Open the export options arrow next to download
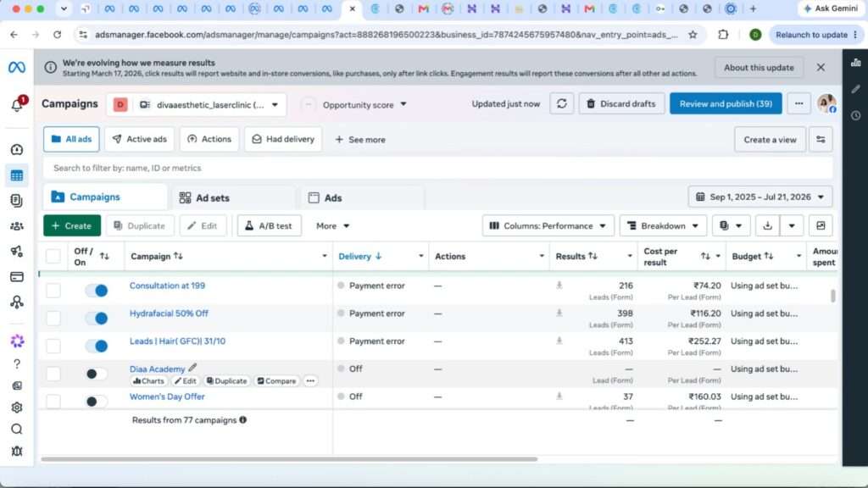Image resolution: width=868 pixels, height=488 pixels. (792, 225)
